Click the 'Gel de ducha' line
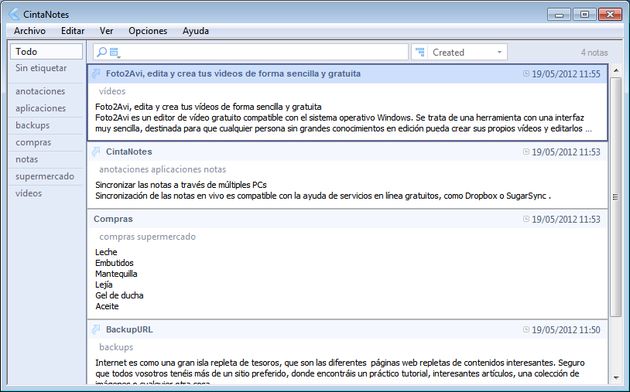The width and height of the screenshot is (630, 392). click(119, 295)
